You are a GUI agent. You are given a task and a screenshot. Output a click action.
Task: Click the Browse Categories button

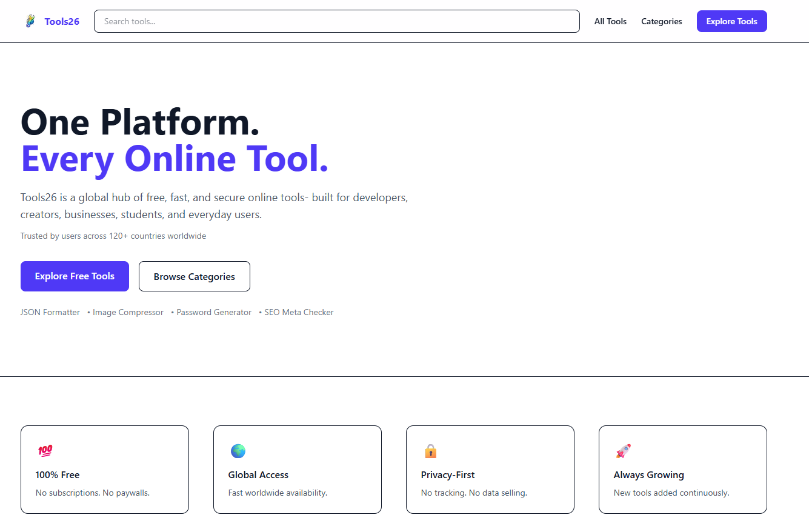pos(194,276)
